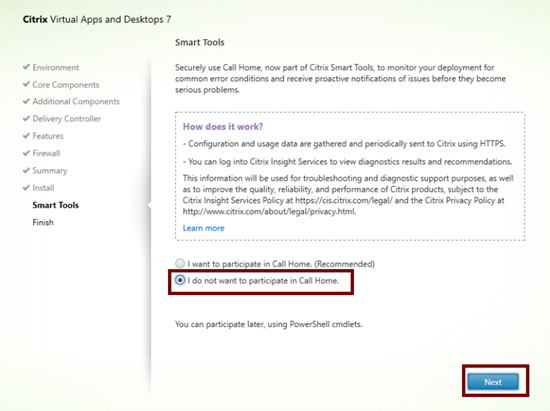Click the Summary step label
The width and height of the screenshot is (550, 411).
coord(50,171)
